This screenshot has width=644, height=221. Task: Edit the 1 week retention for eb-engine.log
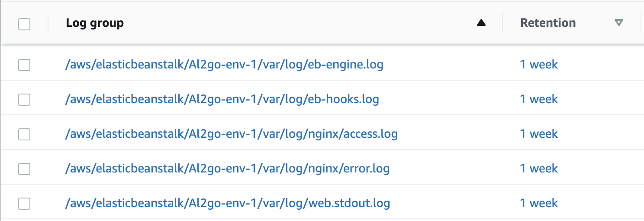click(539, 65)
